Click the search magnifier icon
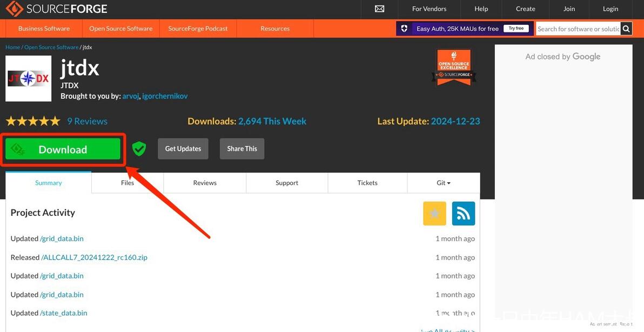The height and width of the screenshot is (332, 644). pyautogui.click(x=626, y=29)
